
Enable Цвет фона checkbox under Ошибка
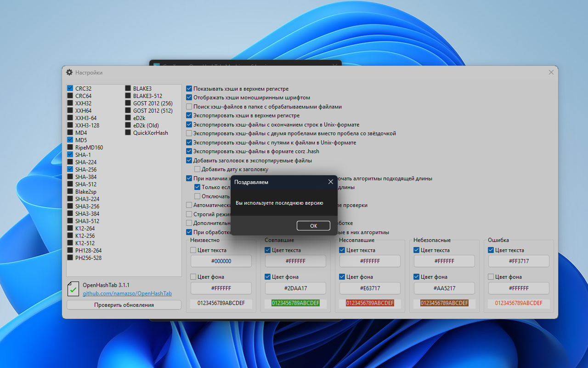[492, 277]
